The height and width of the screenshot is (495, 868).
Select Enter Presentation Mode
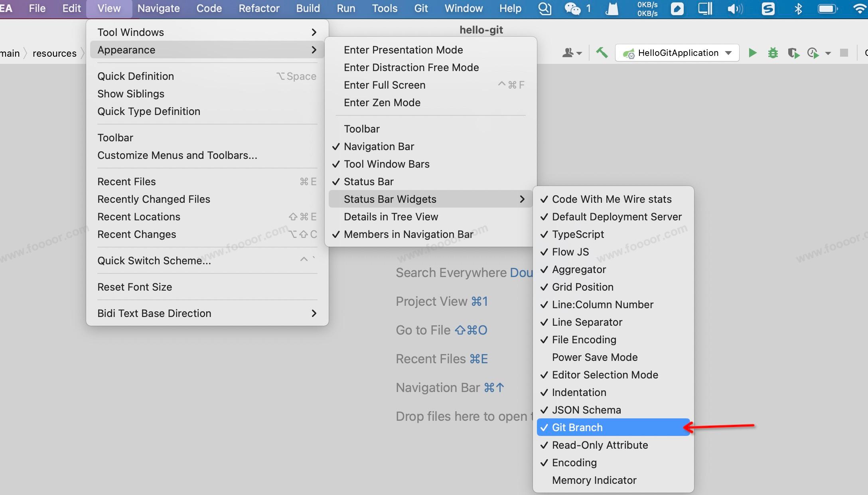[403, 50]
